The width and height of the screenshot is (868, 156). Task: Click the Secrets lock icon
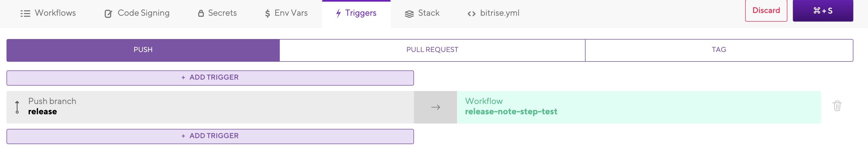(x=201, y=14)
